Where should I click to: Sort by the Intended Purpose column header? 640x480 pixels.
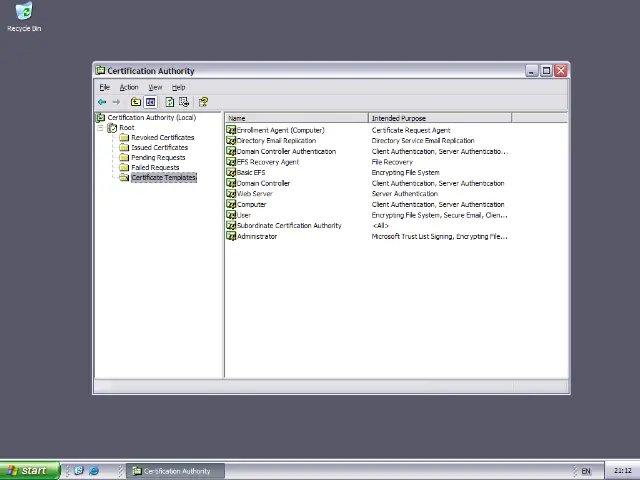click(440, 118)
